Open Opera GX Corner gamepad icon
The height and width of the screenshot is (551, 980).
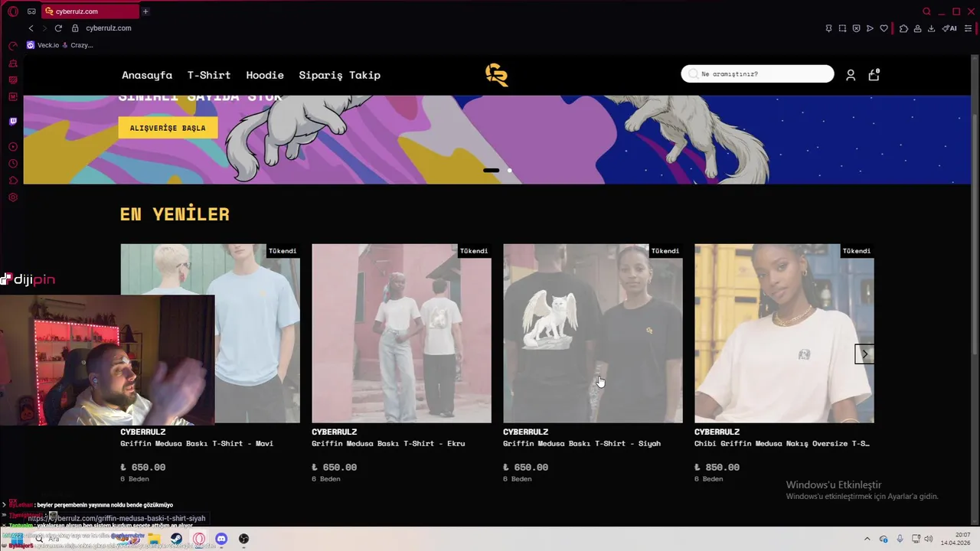click(x=31, y=11)
